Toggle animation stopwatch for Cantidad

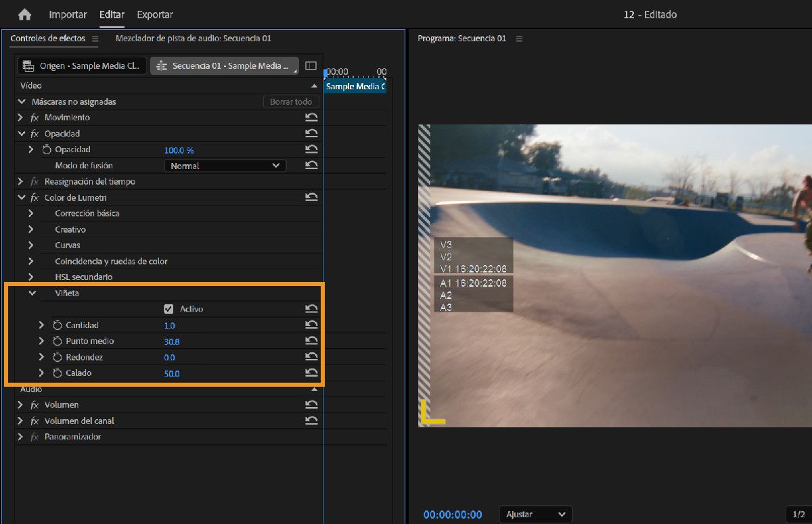pyautogui.click(x=58, y=325)
